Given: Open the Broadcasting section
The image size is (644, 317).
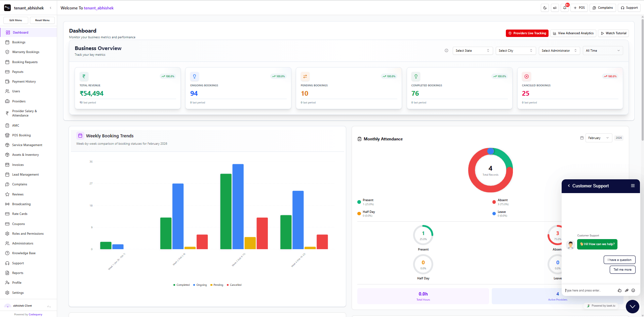Looking at the screenshot, I should pos(21,204).
